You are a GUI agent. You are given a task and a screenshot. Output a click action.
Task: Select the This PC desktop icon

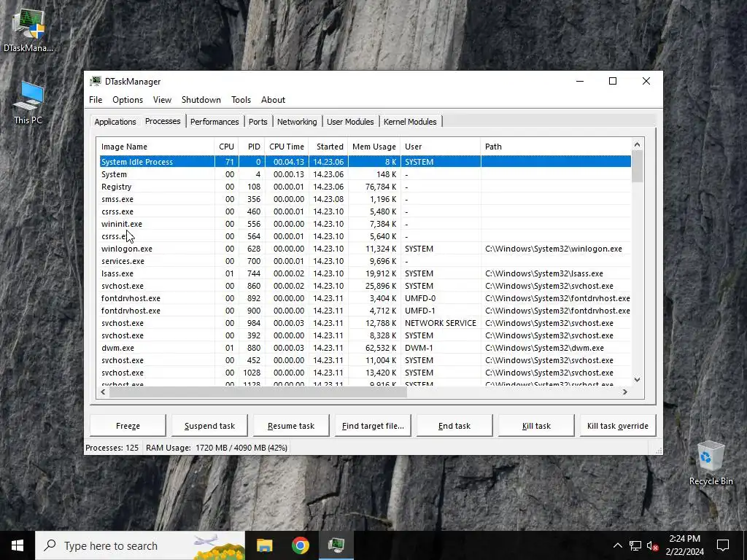pyautogui.click(x=28, y=104)
